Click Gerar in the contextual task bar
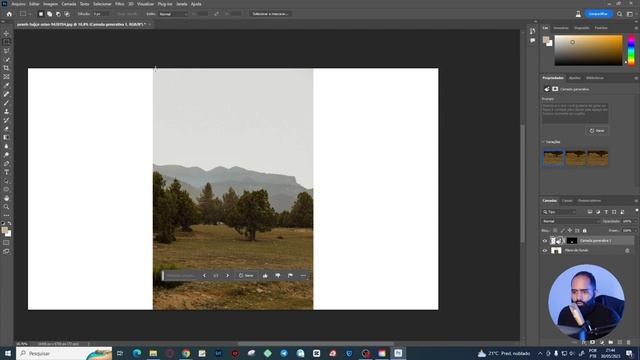 246,276
